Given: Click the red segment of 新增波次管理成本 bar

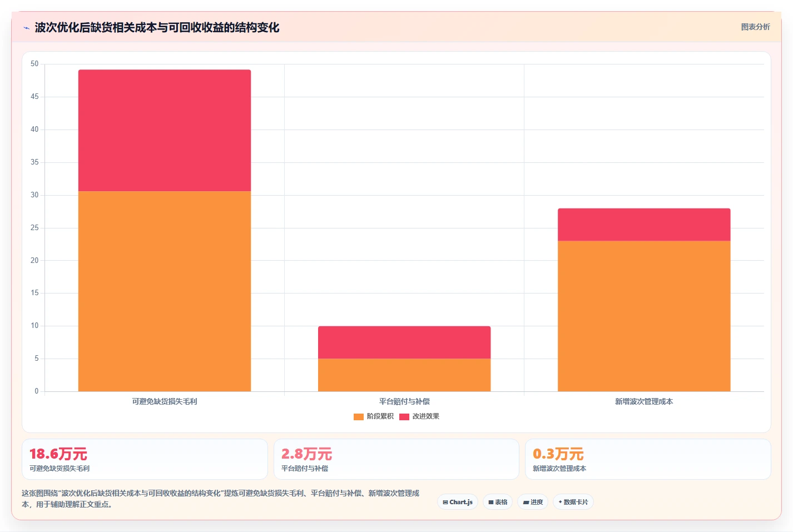Looking at the screenshot, I should tap(644, 225).
